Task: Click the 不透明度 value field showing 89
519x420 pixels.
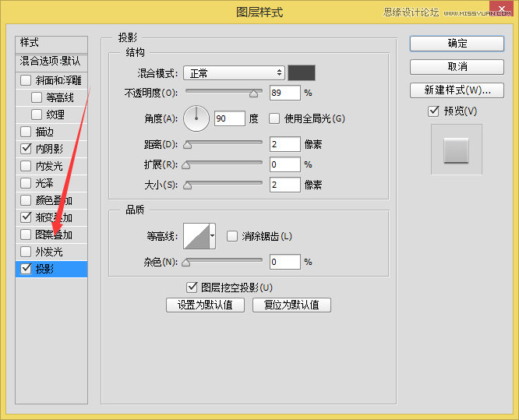Action: pos(285,93)
